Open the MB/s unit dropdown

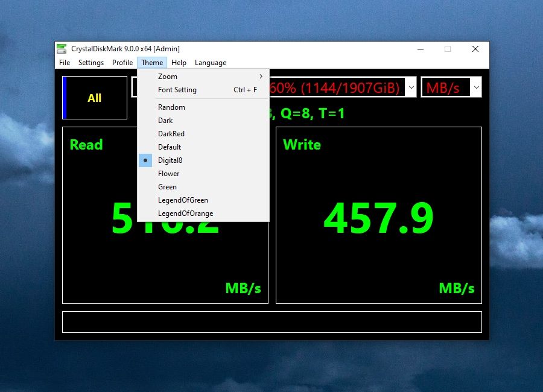click(x=451, y=87)
